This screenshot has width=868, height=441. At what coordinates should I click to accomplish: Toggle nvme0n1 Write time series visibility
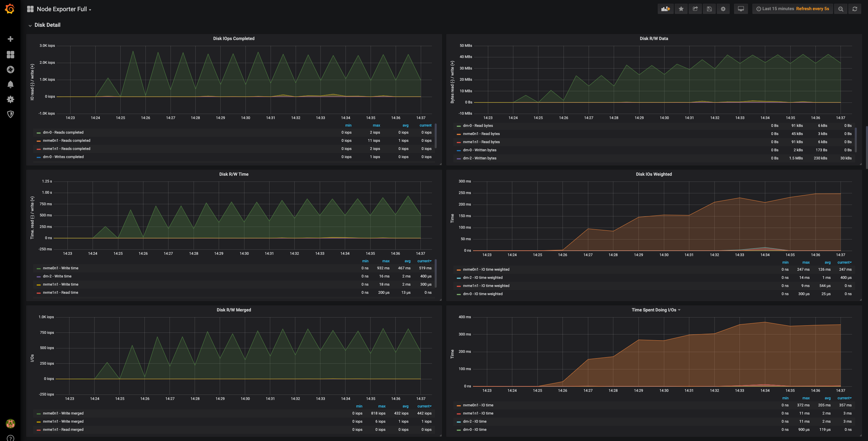(x=61, y=268)
